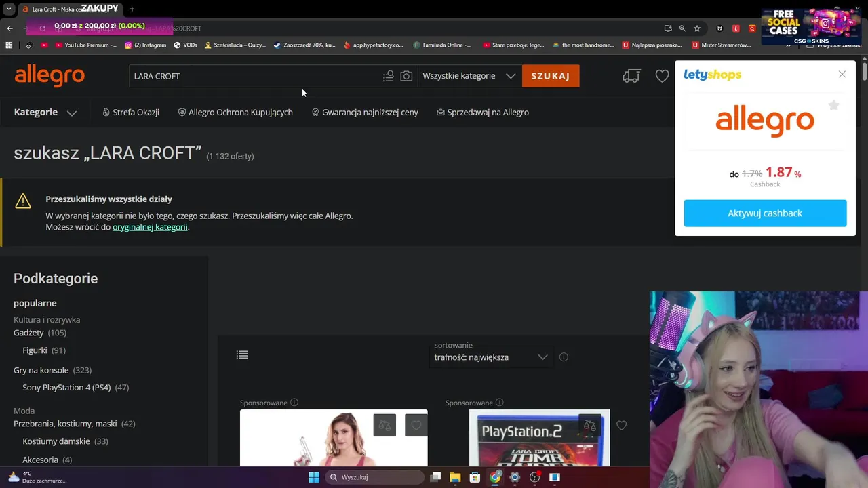Click the camera image search icon
The width and height of the screenshot is (868, 488).
[x=406, y=76]
